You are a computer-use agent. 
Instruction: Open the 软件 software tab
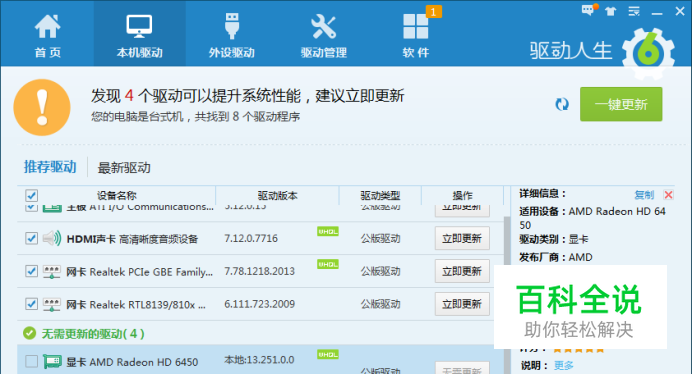click(x=415, y=36)
